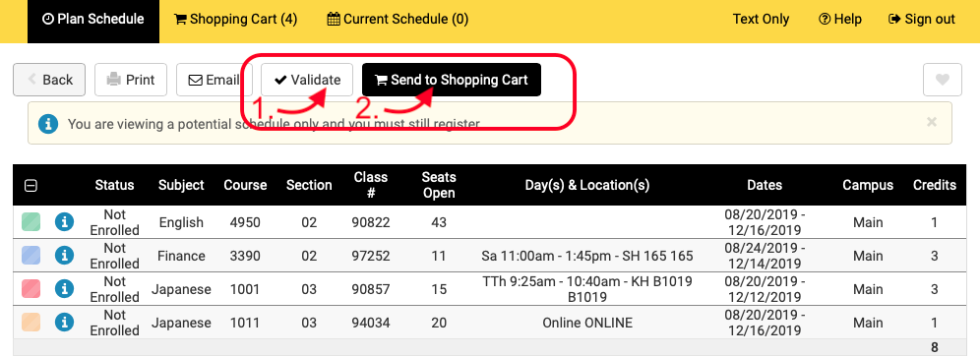980x356 pixels.
Task: Select the Plan Schedule tab
Action: [93, 20]
